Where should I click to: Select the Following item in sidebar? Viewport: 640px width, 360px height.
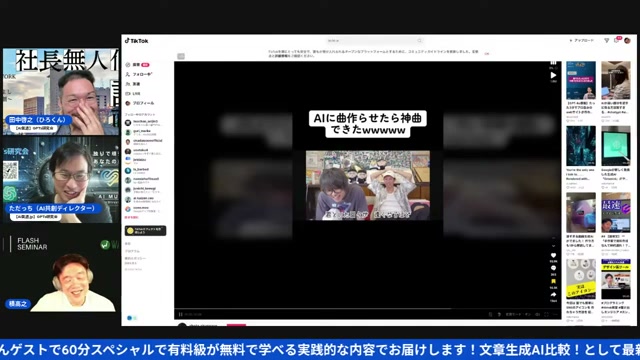[x=139, y=74]
